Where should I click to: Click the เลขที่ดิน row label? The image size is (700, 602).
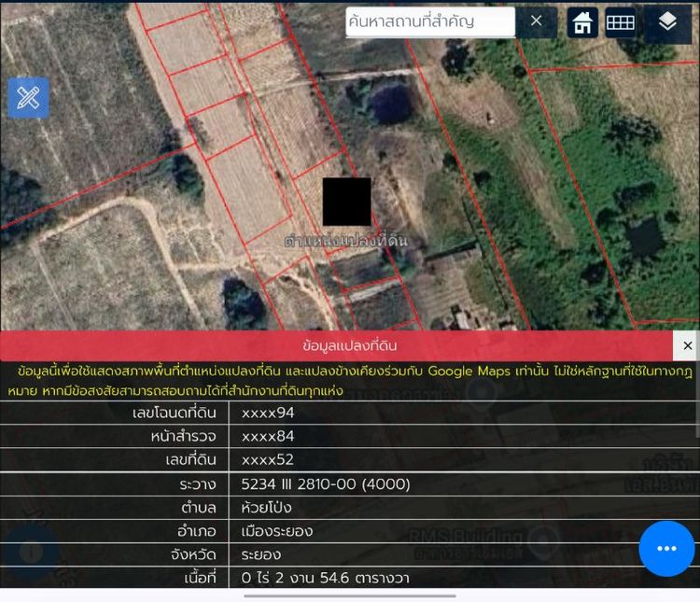tap(190, 459)
